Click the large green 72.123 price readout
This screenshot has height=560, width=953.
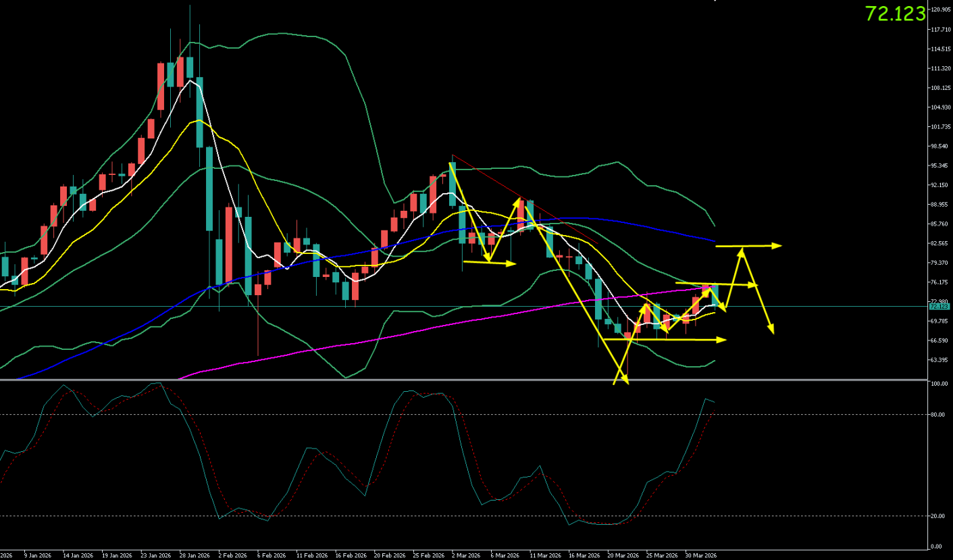tap(895, 14)
